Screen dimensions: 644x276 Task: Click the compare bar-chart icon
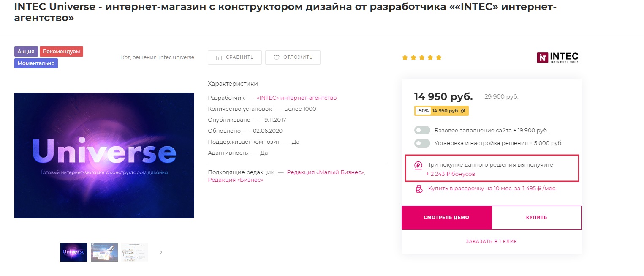pos(219,57)
